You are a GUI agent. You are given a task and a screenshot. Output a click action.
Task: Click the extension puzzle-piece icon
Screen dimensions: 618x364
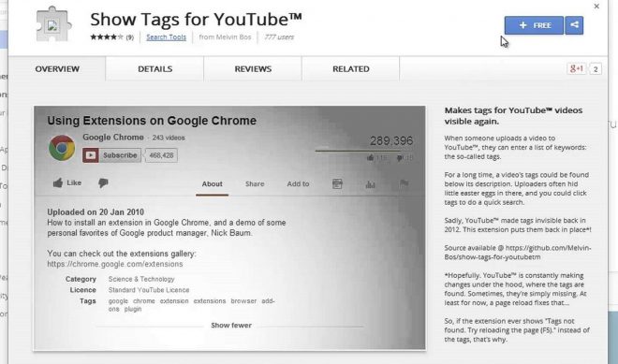coord(53,25)
